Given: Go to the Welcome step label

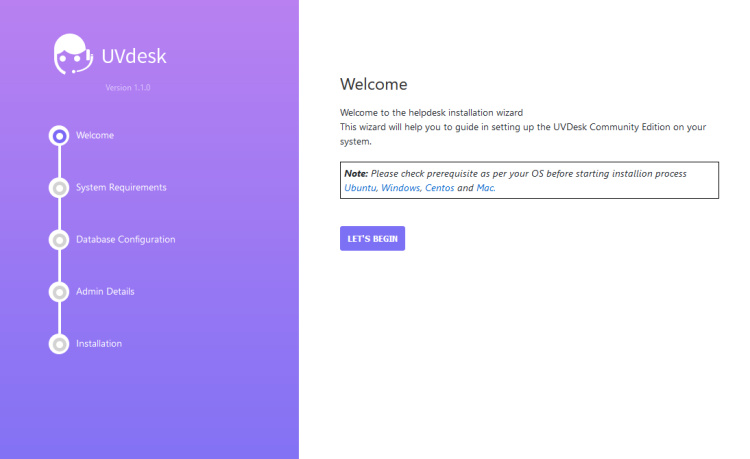Looking at the screenshot, I should pyautogui.click(x=95, y=135).
